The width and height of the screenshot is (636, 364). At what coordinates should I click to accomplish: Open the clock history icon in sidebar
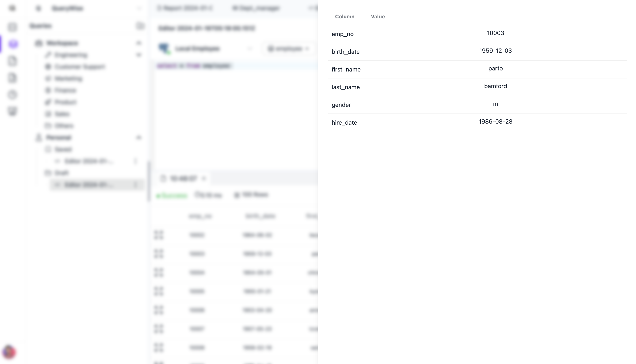click(12, 95)
